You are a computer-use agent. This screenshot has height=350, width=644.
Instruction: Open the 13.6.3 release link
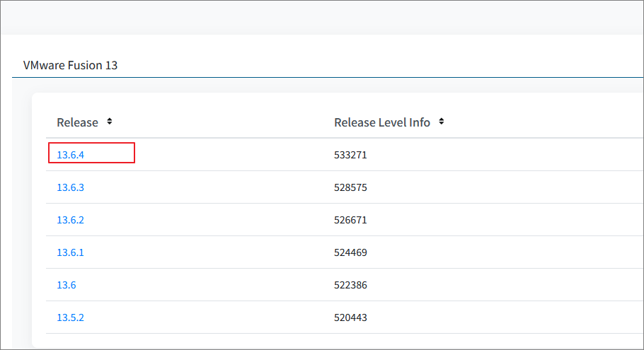click(x=70, y=187)
